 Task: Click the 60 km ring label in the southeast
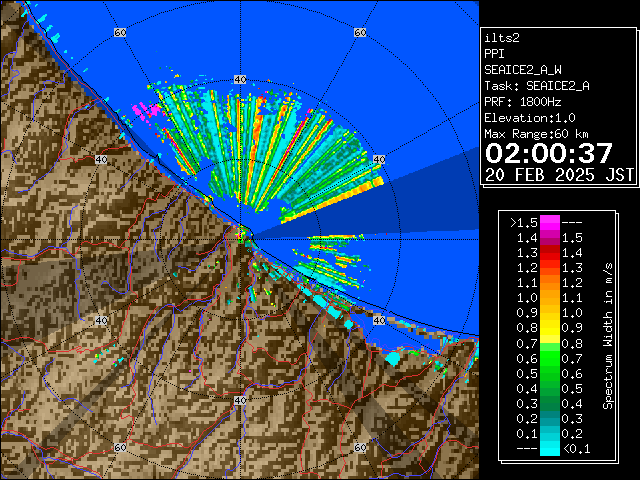[x=360, y=447]
